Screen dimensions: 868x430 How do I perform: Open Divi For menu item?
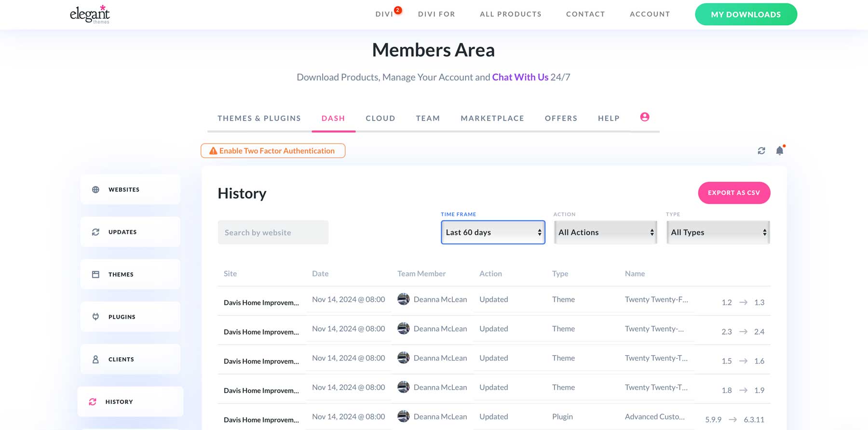[x=436, y=14]
